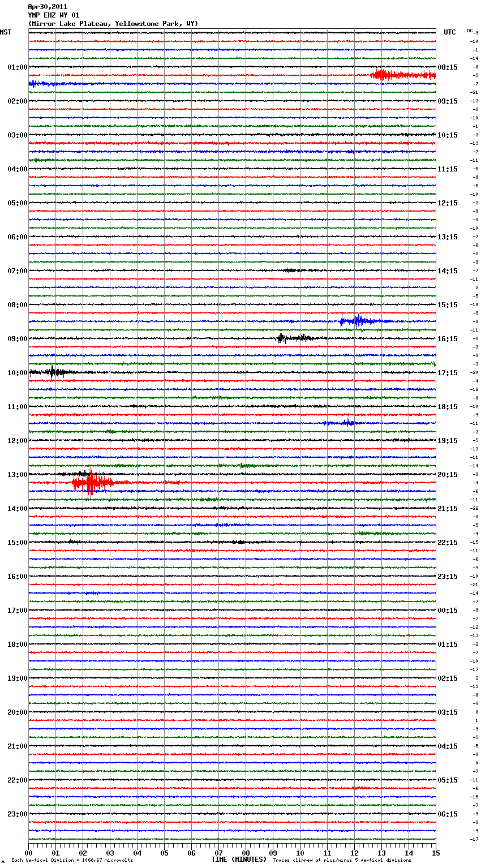Click the 08 minute axis tick label

tap(246, 853)
